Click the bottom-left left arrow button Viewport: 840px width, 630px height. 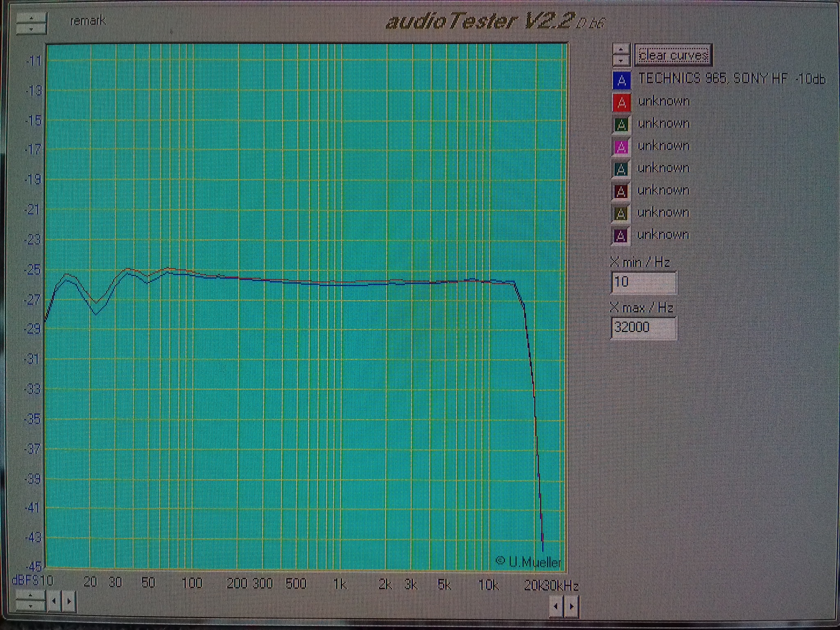(54, 602)
